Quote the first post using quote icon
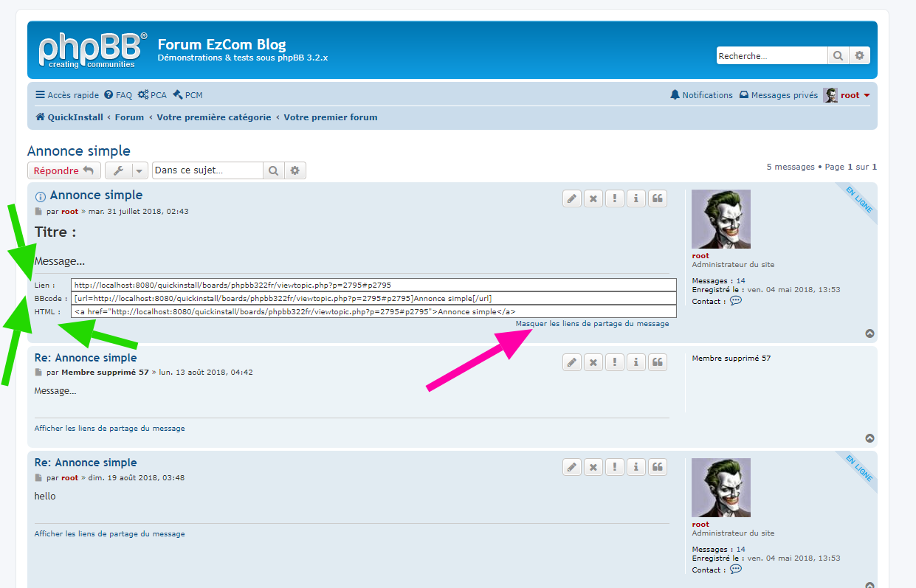 (x=658, y=198)
